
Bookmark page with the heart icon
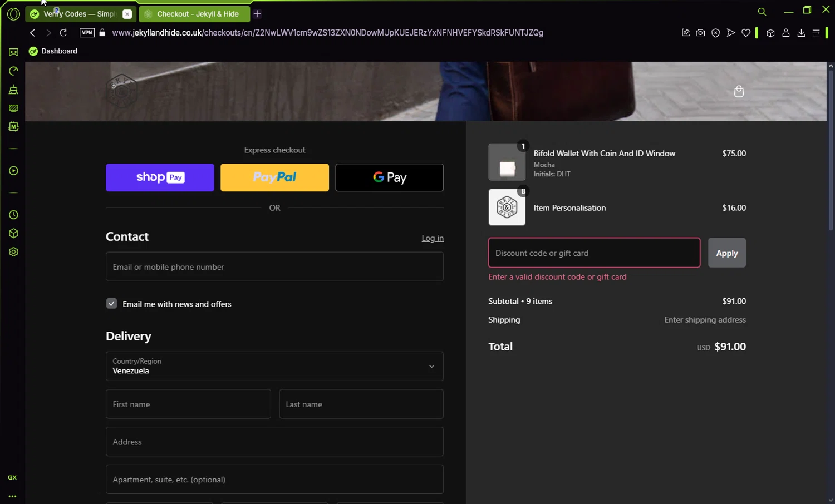point(746,33)
